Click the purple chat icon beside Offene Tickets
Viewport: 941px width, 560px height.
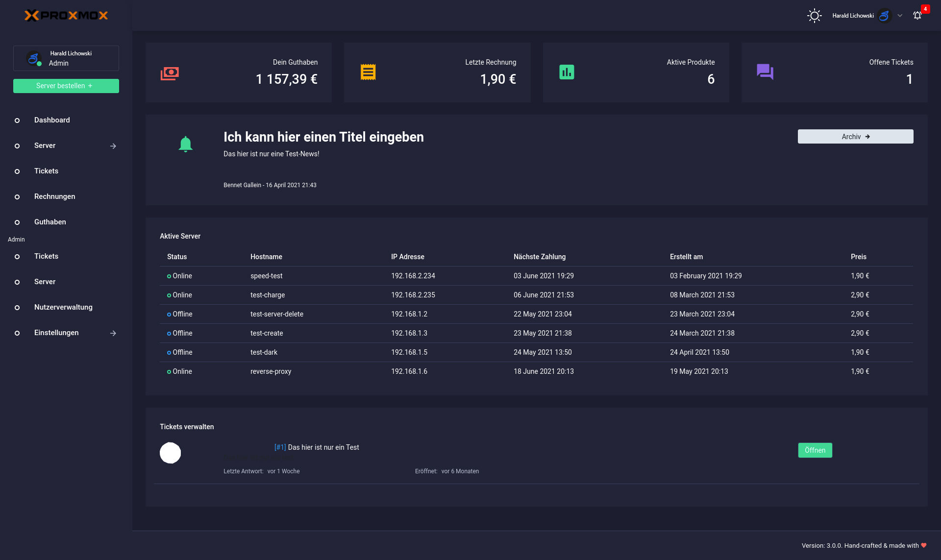click(765, 72)
